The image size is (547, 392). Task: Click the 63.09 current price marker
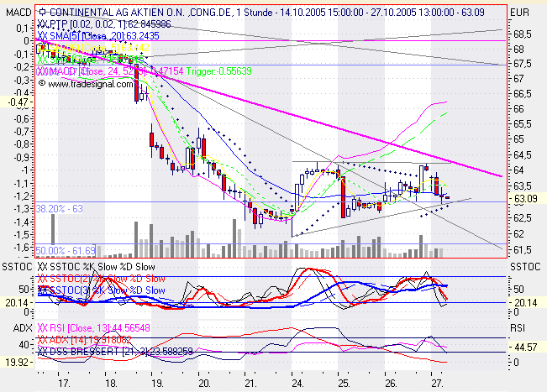(x=525, y=199)
